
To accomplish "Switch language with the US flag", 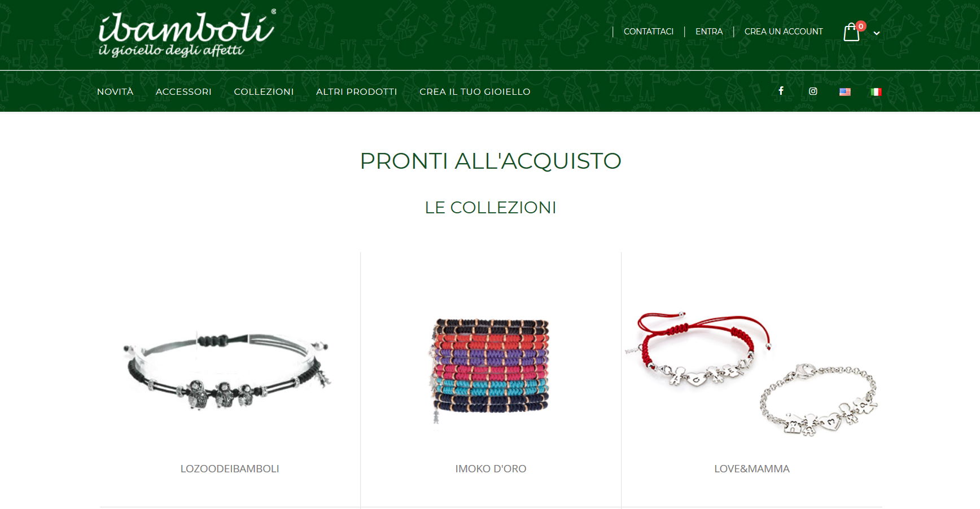I will [845, 92].
